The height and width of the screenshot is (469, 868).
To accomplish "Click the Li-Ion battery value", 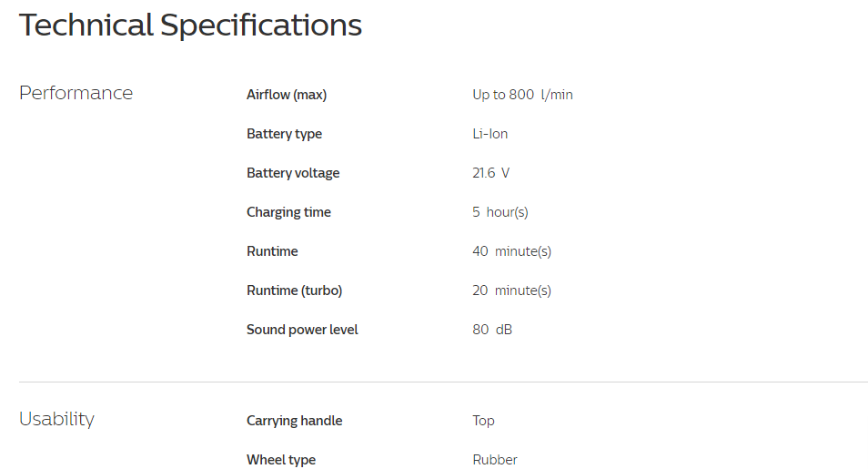I will tap(490, 134).
